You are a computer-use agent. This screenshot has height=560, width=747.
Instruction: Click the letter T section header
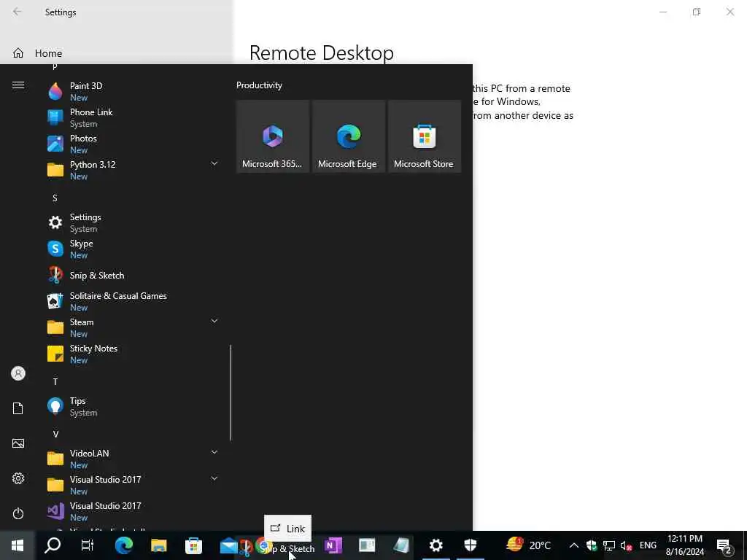[x=55, y=381]
